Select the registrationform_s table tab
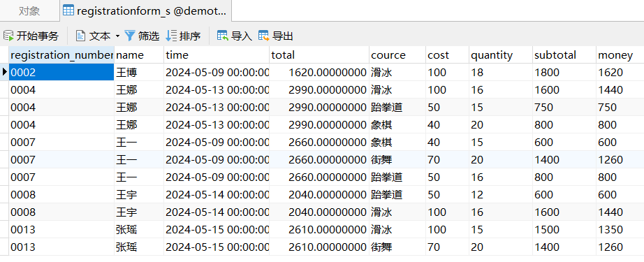Screen dimensions: 644x262 (x=145, y=11)
